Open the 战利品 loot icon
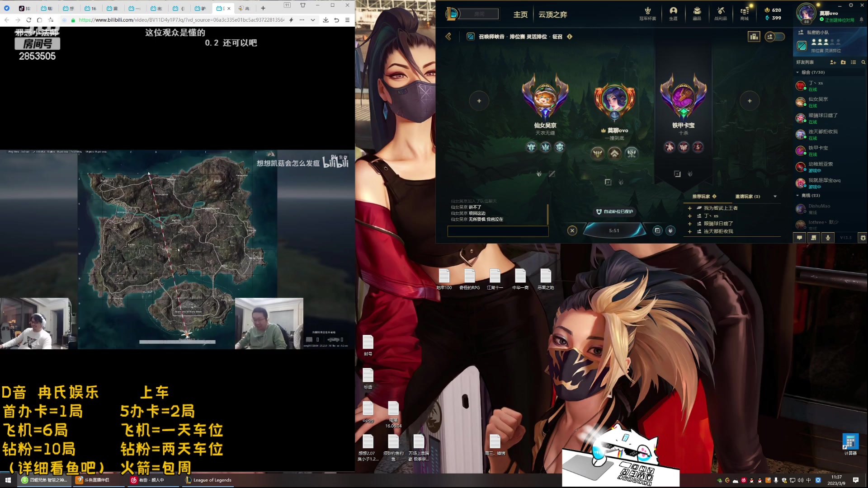 [x=721, y=13]
